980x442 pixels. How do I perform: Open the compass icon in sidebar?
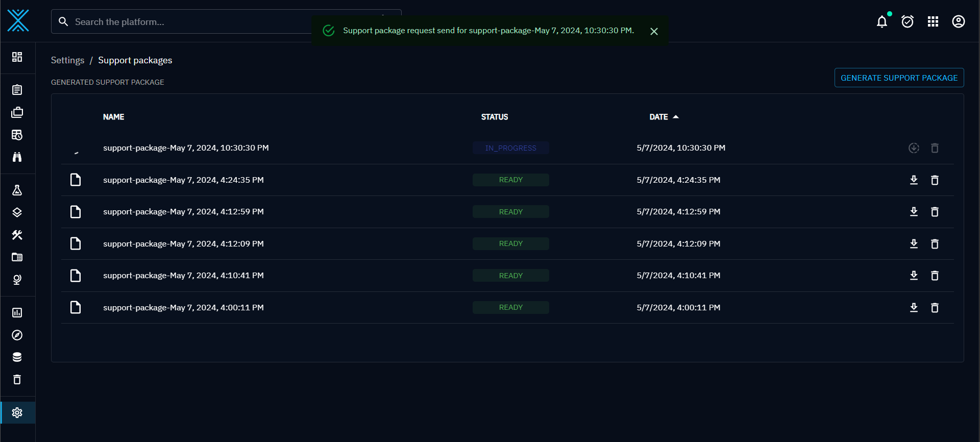pos(17,335)
